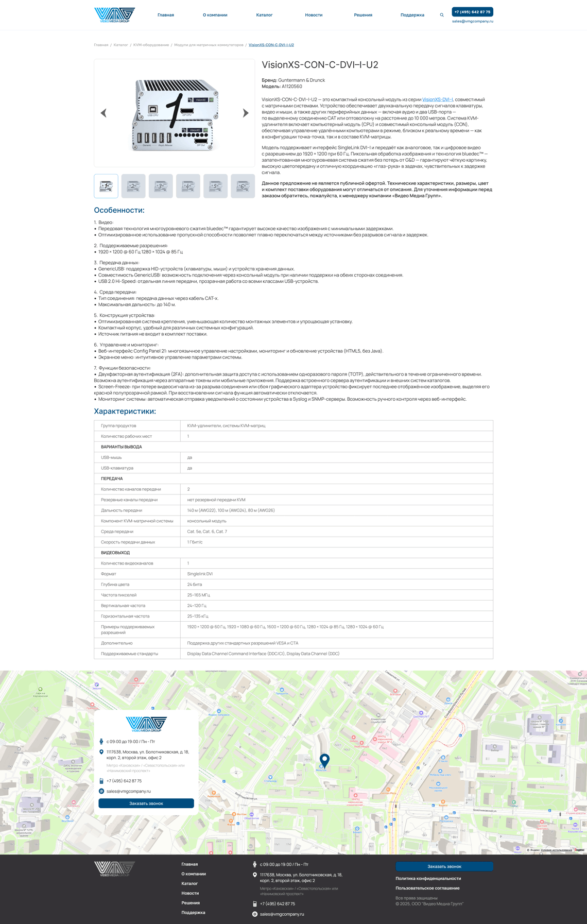Open Пользовательское соглашение in footer
Image resolution: width=587 pixels, height=924 pixels.
click(x=427, y=888)
